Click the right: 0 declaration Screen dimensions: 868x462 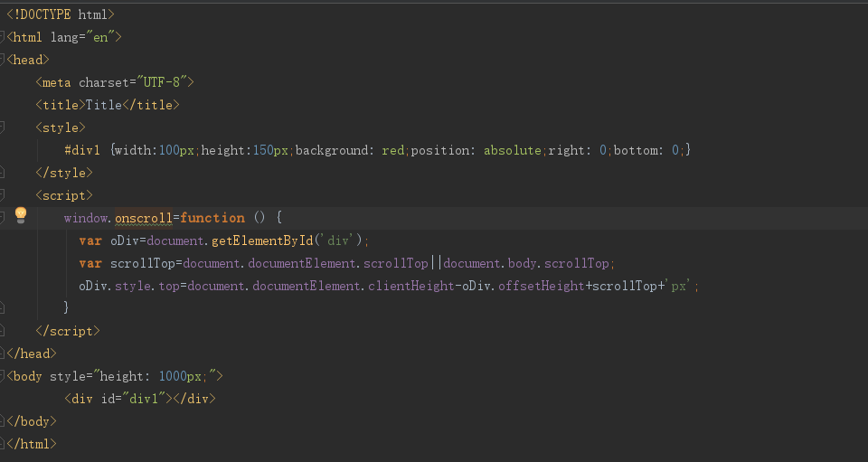578,150
